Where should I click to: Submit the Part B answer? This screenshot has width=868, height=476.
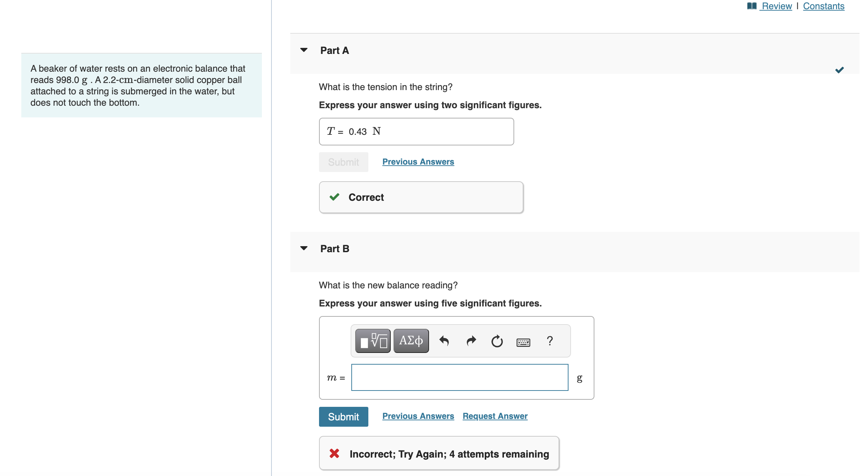coord(344,416)
